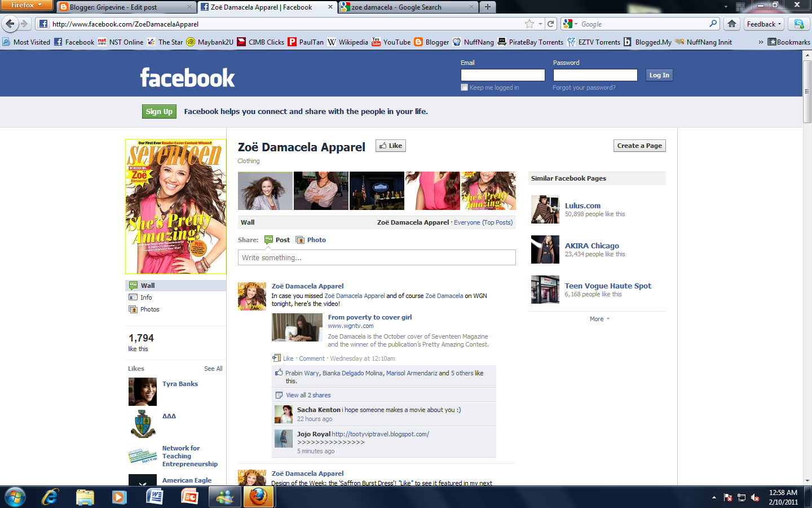Open Lulus.com similar page

click(x=582, y=206)
